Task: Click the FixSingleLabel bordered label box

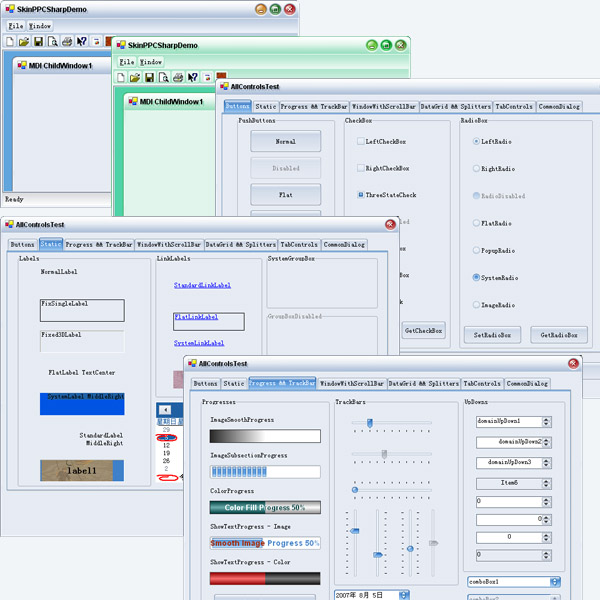Action: [x=82, y=310]
